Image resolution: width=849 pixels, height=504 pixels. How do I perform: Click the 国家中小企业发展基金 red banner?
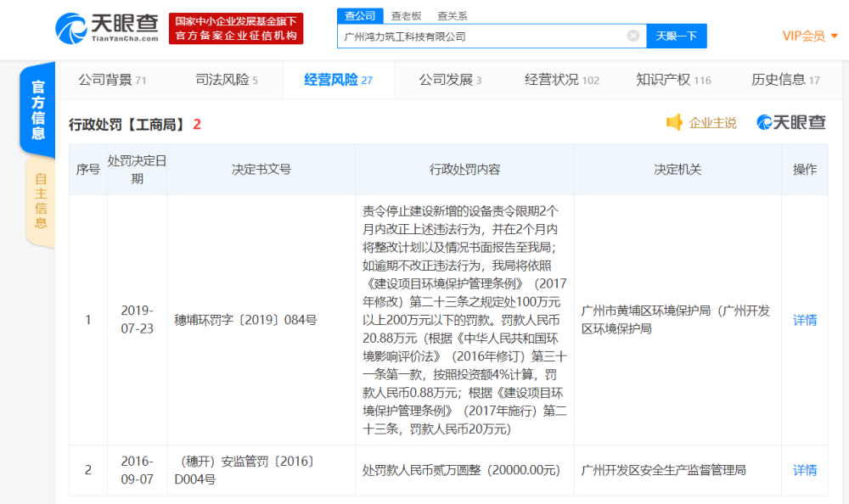click(x=236, y=28)
